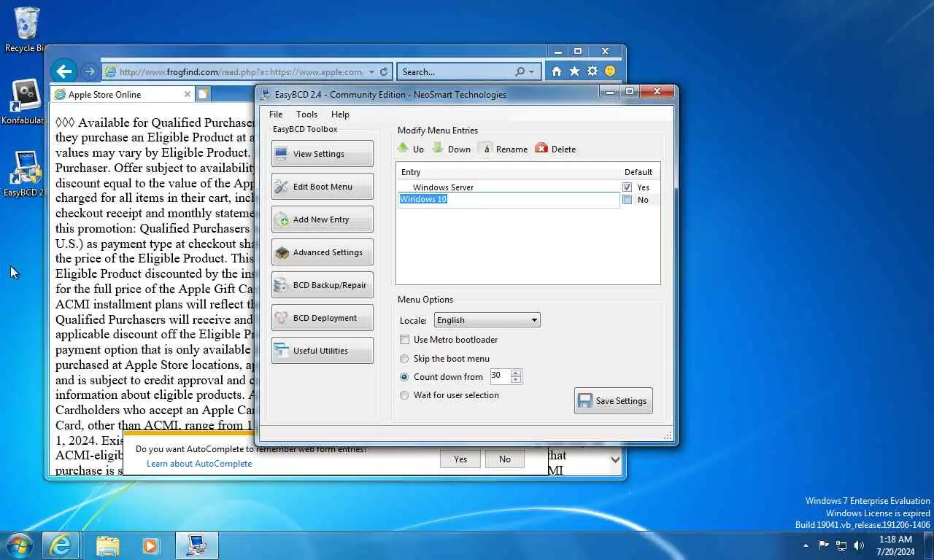The height and width of the screenshot is (560, 934).
Task: Click the Windows 10 rename field
Action: (x=509, y=200)
